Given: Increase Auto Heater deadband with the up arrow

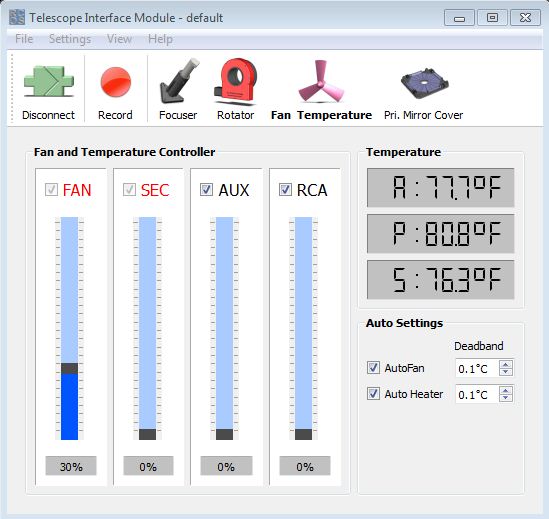Looking at the screenshot, I should 506,390.
